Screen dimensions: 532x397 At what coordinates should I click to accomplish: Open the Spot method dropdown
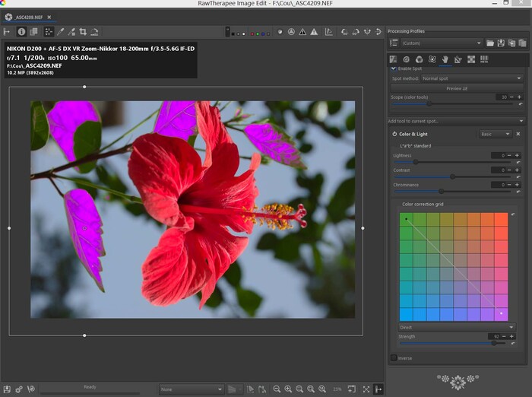(471, 78)
